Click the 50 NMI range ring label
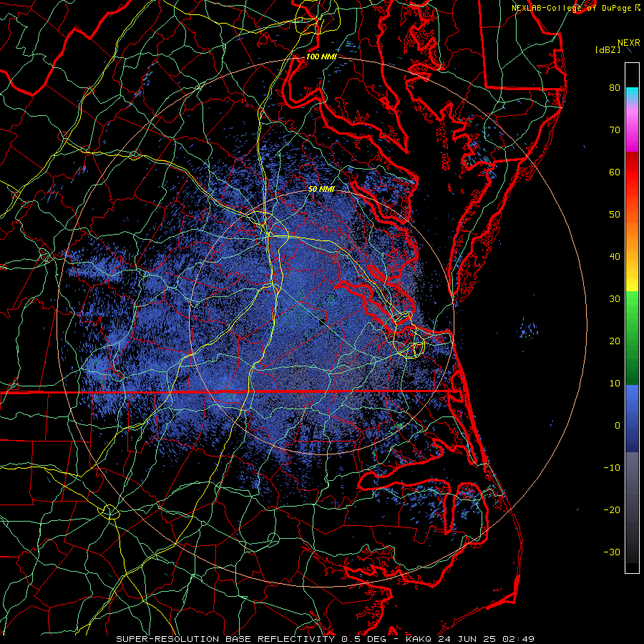The image size is (644, 644). pos(321,189)
